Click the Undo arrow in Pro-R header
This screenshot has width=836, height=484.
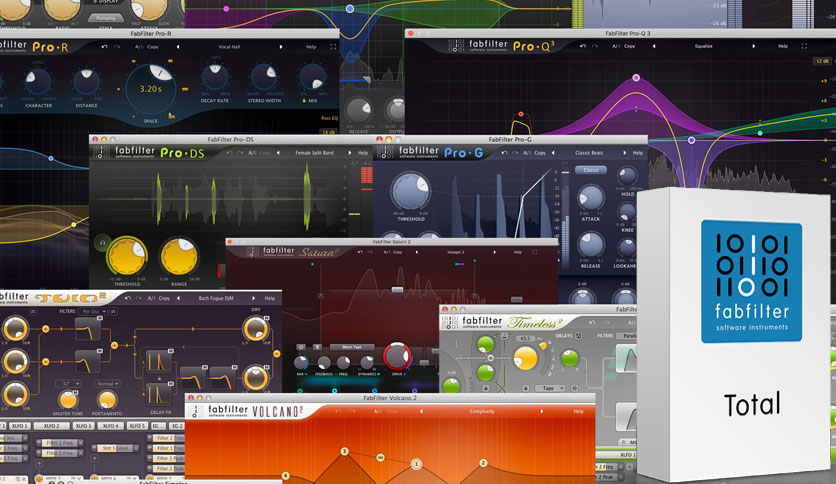104,47
